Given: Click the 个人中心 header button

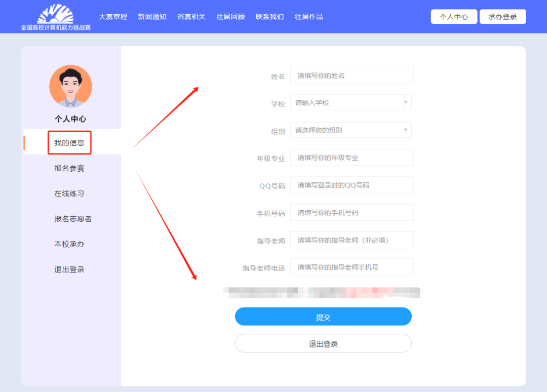Looking at the screenshot, I should click(x=454, y=17).
